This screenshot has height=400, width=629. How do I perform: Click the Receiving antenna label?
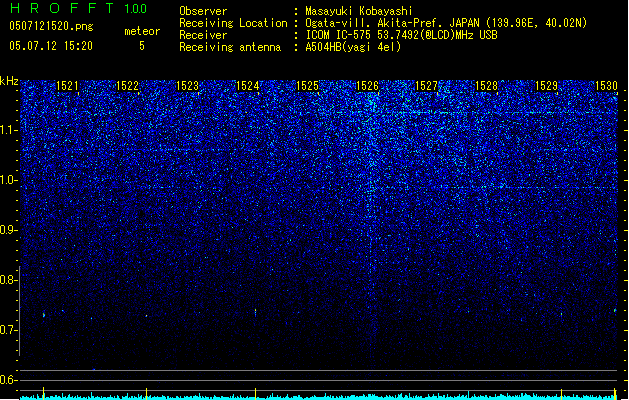pos(230,47)
